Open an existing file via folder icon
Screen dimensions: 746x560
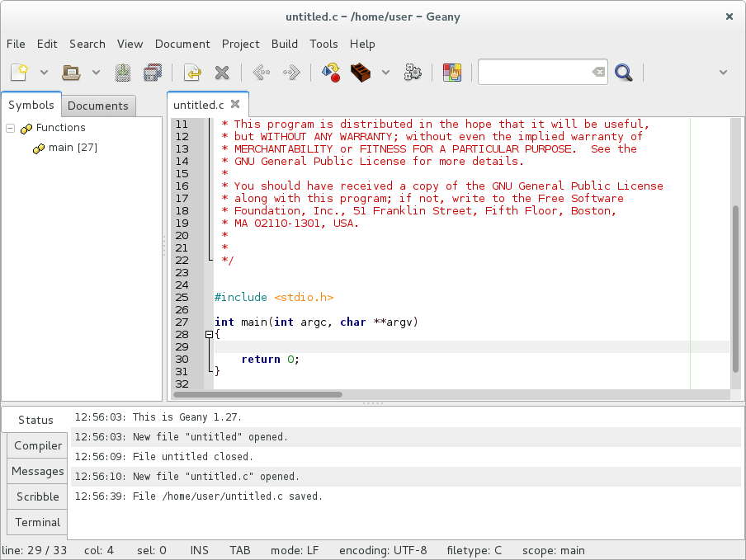71,73
